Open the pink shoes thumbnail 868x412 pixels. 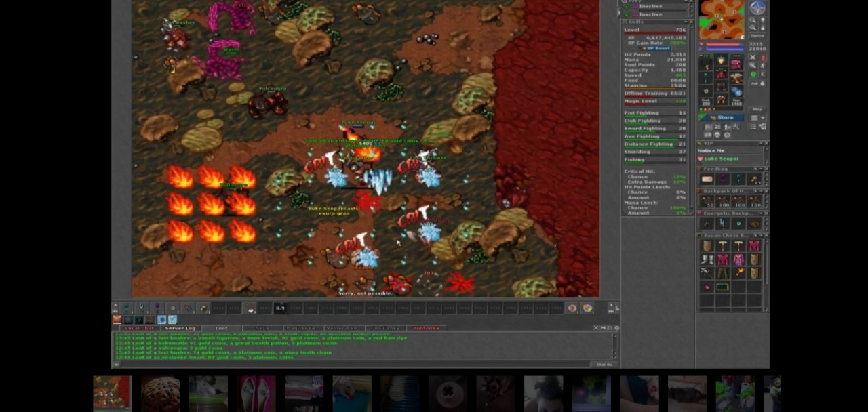[x=256, y=394]
